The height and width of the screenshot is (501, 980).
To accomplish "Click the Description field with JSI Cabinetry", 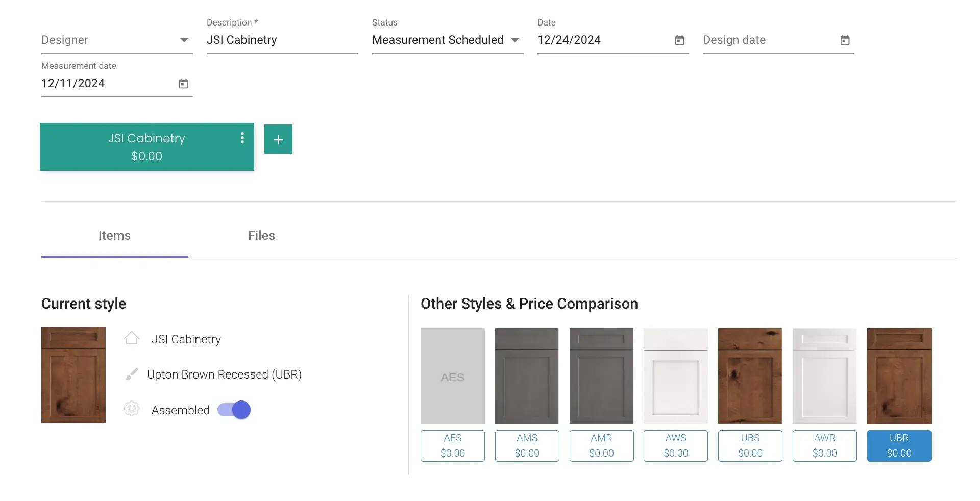I will tap(282, 40).
